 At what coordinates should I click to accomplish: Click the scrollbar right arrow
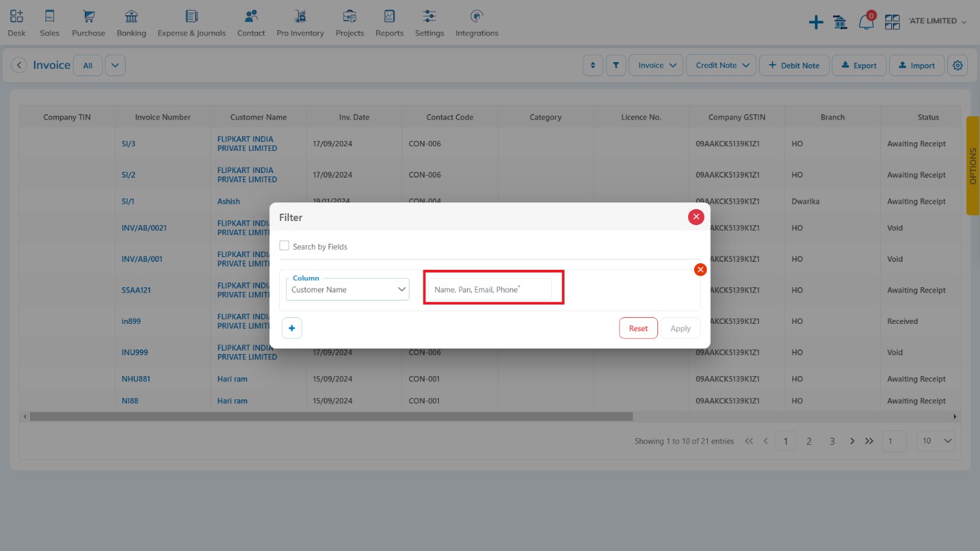(x=955, y=416)
